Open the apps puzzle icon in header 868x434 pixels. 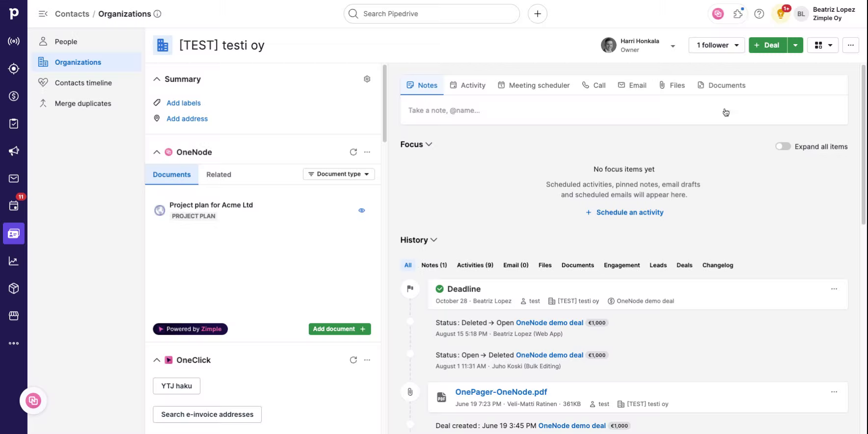[x=738, y=14]
